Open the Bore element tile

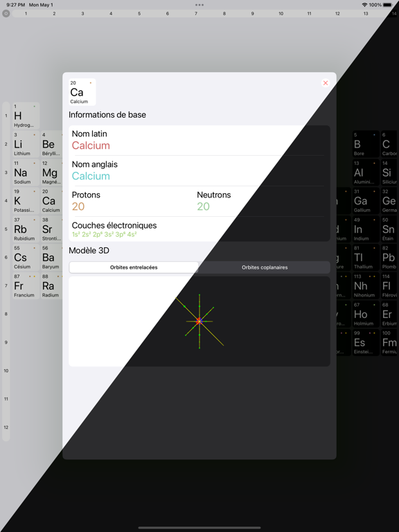(x=366, y=144)
